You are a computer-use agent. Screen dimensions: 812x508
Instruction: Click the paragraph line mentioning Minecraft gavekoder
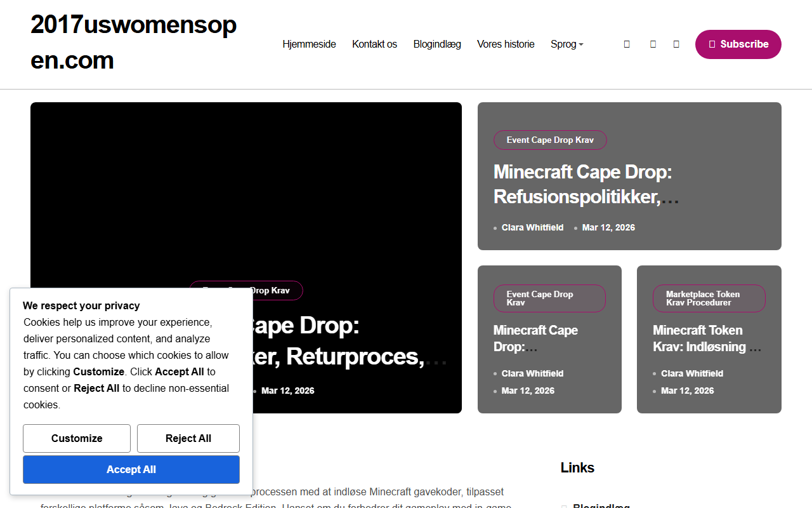(x=379, y=491)
